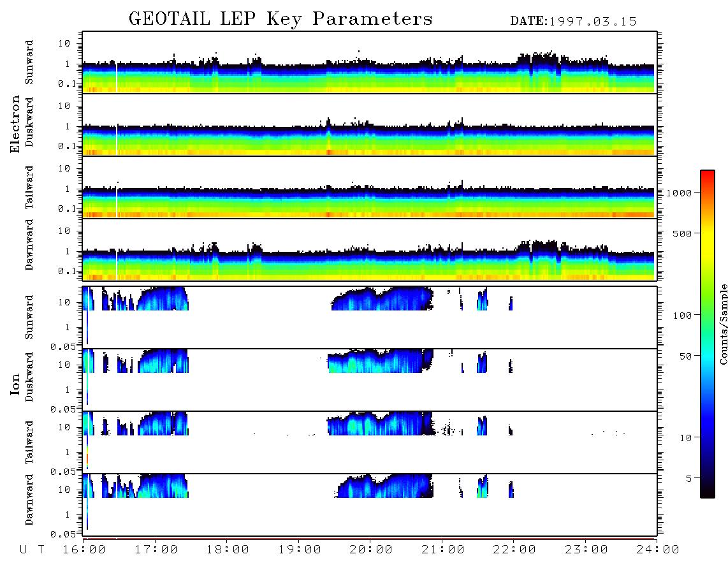Select Electron Duskward panel label

click(29, 122)
